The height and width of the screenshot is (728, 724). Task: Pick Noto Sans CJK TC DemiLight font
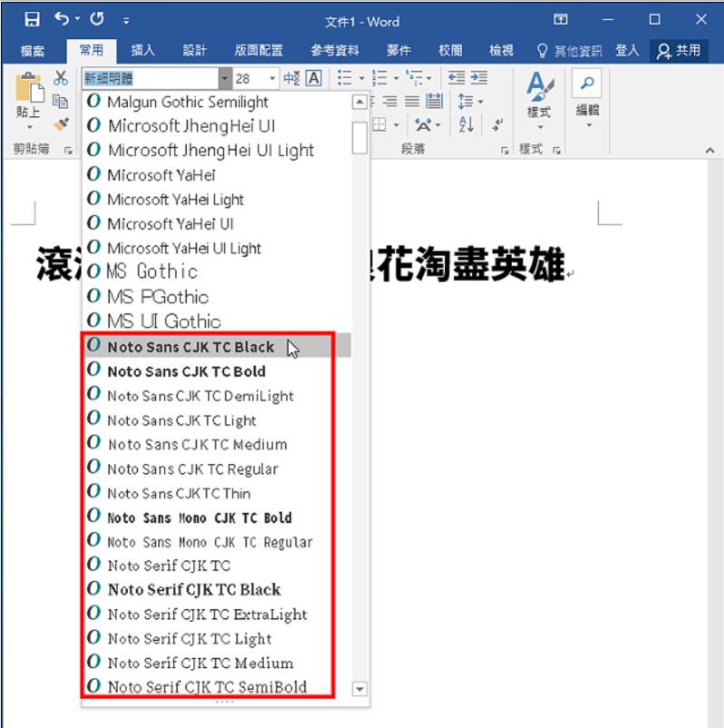[x=217, y=395]
